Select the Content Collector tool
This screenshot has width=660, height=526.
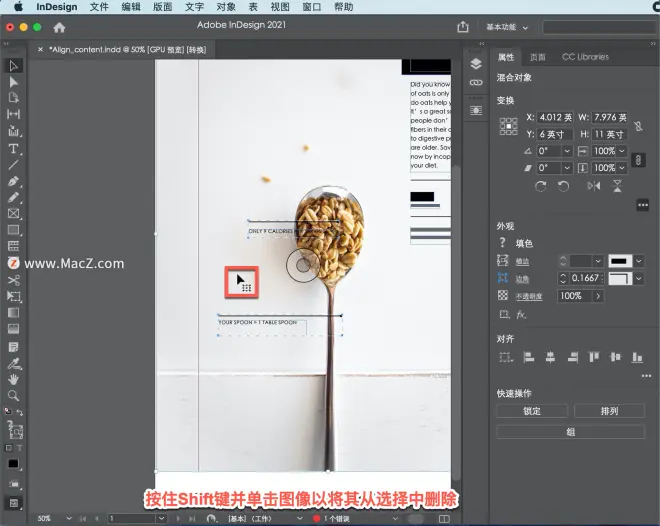13,131
